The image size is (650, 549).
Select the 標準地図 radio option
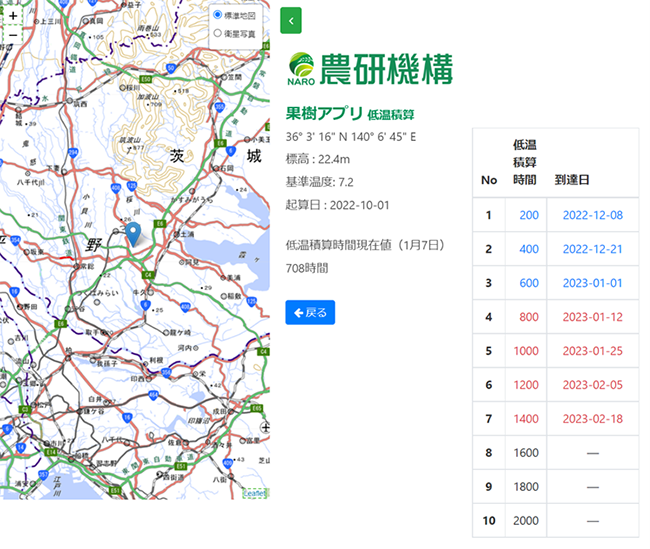218,15
